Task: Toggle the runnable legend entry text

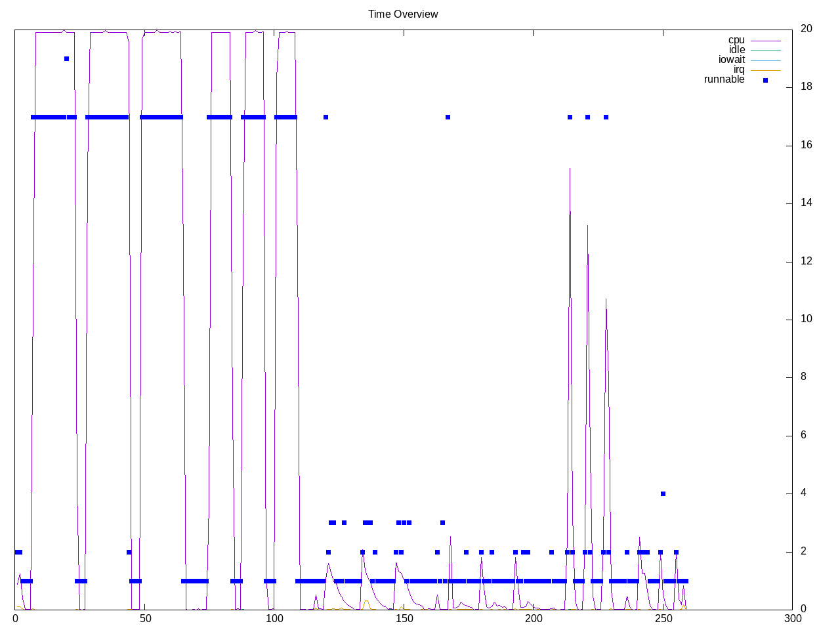Action: (x=724, y=79)
